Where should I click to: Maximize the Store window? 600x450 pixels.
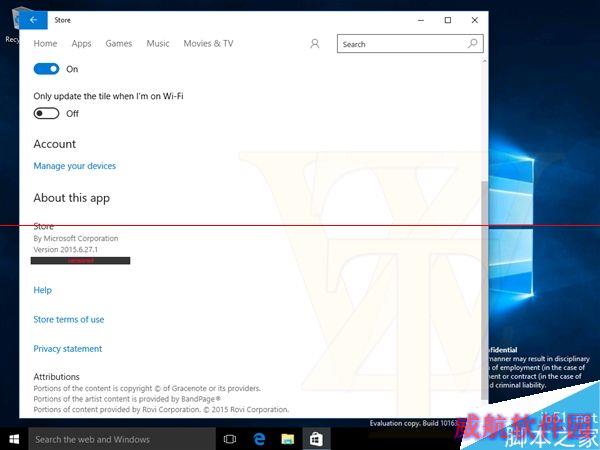pyautogui.click(x=448, y=20)
